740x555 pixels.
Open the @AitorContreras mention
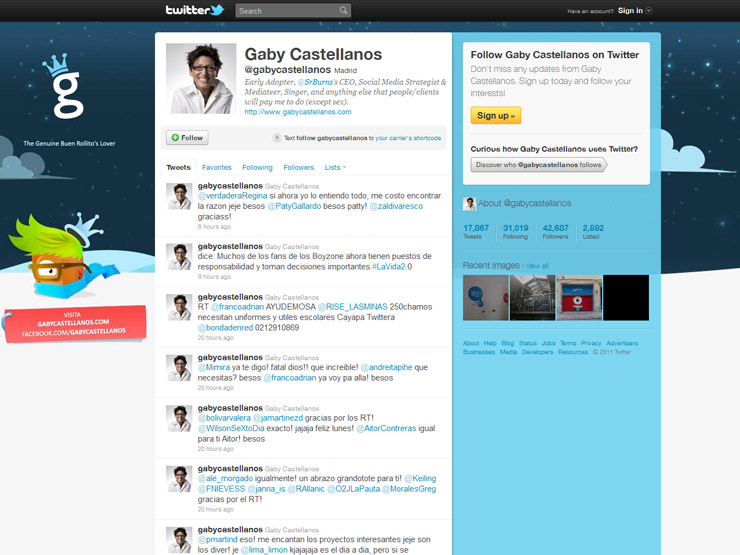(386, 429)
